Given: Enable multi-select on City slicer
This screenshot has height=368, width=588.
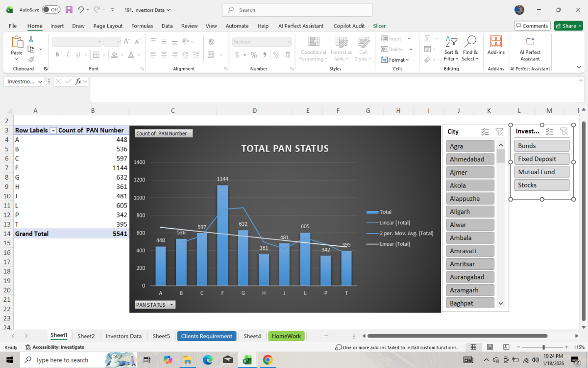Looking at the screenshot, I should pyautogui.click(x=485, y=131).
